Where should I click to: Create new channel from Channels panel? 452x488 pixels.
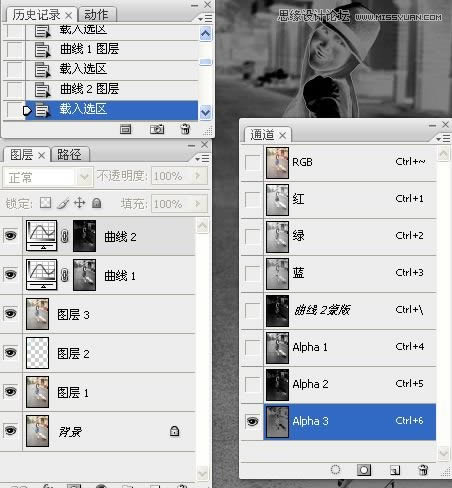[395, 470]
